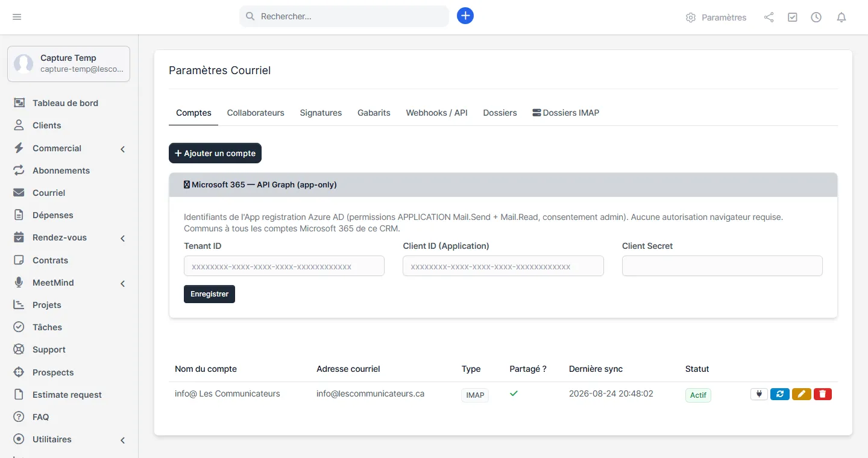Click the Utilitaires sidebar icon

(19, 439)
